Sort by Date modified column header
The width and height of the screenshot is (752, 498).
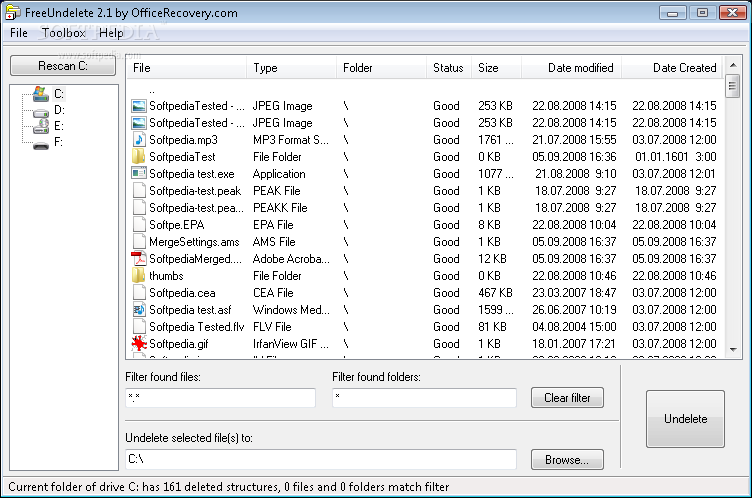pos(572,68)
